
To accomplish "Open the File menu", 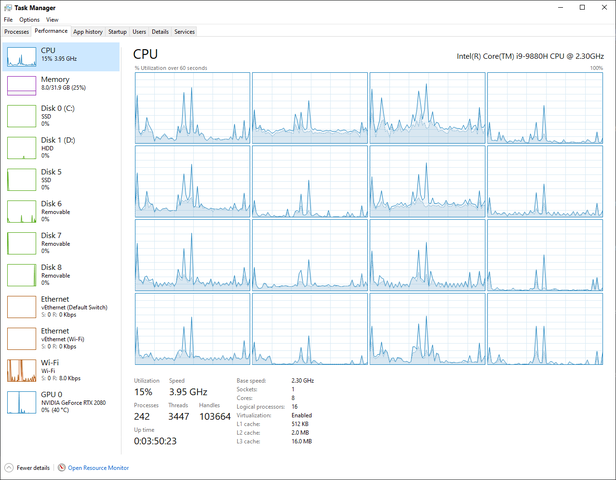I will coord(8,19).
